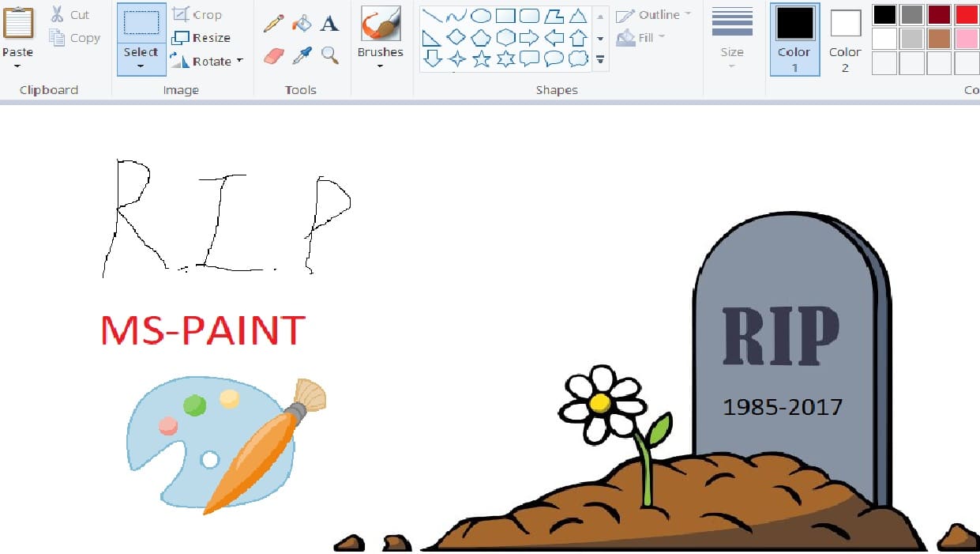Choose the white palette swatch
The width and height of the screenshot is (980, 554).
click(884, 39)
